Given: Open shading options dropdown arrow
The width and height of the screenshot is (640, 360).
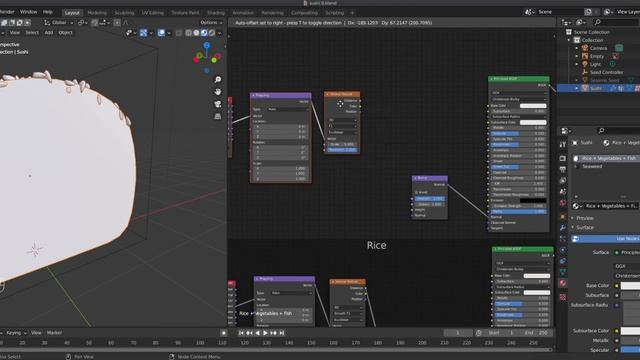Looking at the screenshot, I should click(x=220, y=33).
